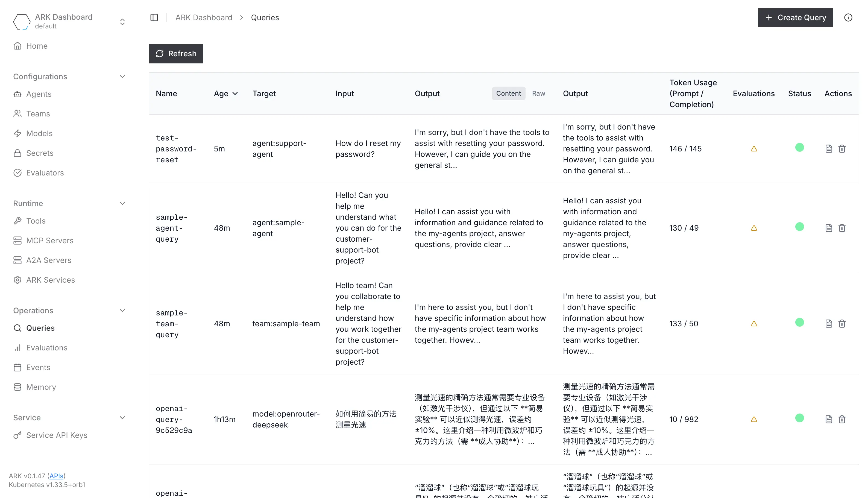Open the APIs link in footer

point(56,476)
